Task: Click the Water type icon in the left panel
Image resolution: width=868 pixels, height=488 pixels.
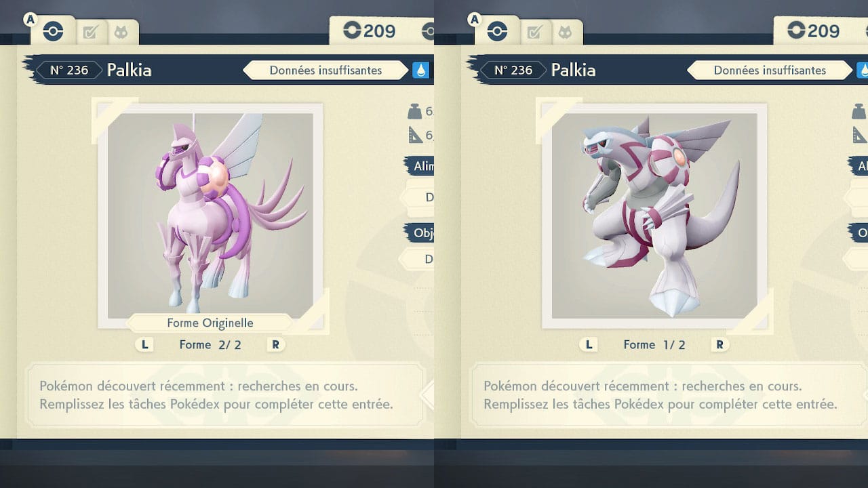Action: pyautogui.click(x=421, y=70)
